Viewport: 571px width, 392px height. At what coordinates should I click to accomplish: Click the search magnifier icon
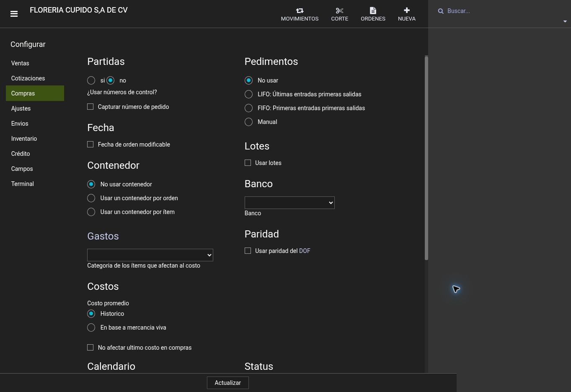(x=441, y=11)
